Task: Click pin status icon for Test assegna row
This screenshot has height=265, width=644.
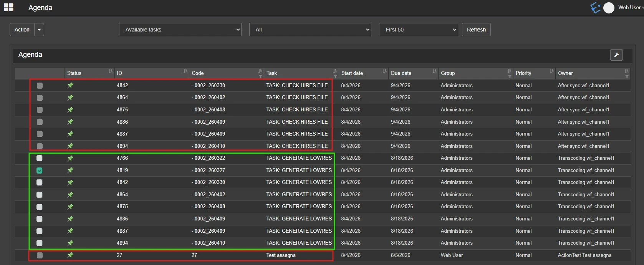Action: coord(70,255)
